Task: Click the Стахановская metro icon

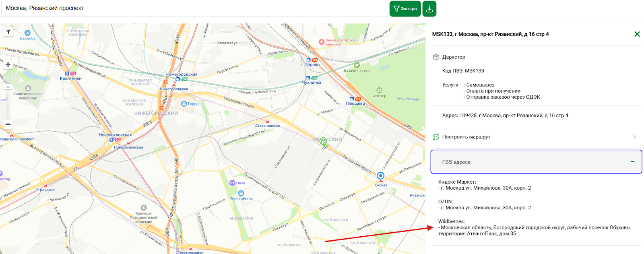Action: 268,122
